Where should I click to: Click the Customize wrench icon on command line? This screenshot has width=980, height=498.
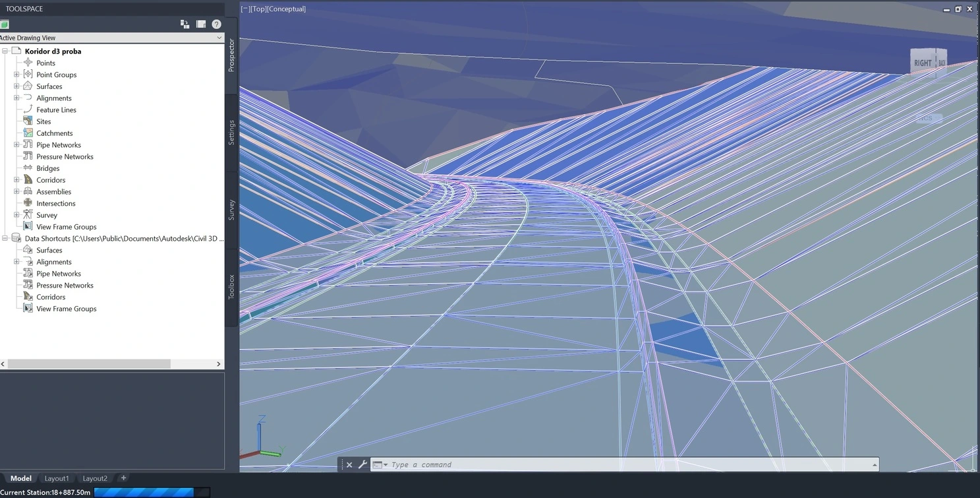coord(362,464)
